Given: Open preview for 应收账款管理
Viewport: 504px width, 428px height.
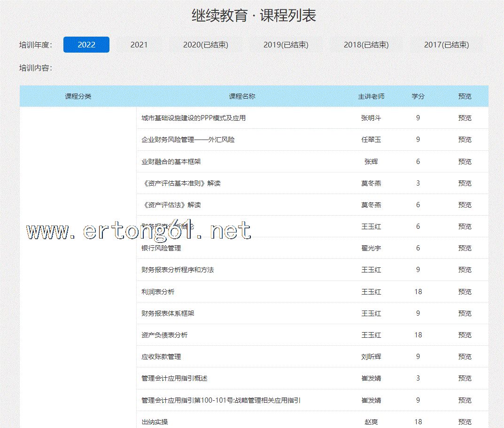Looking at the screenshot, I should coord(465,357).
